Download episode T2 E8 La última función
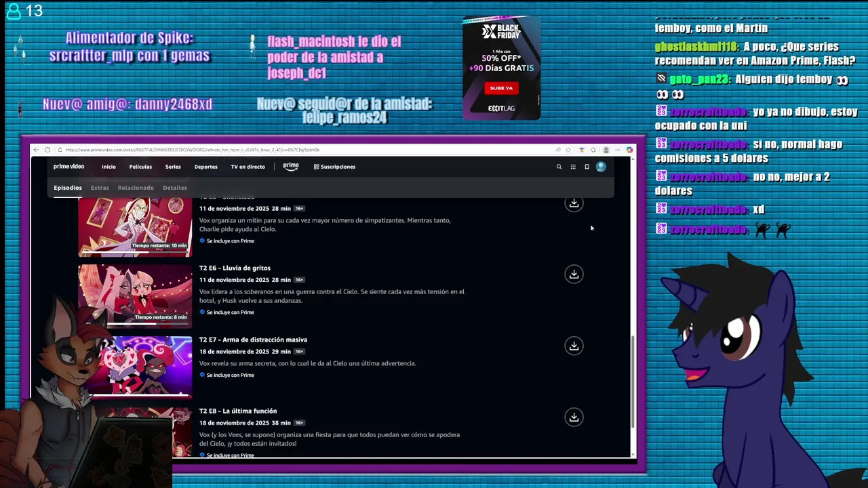Image resolution: width=868 pixels, height=488 pixels. point(574,417)
